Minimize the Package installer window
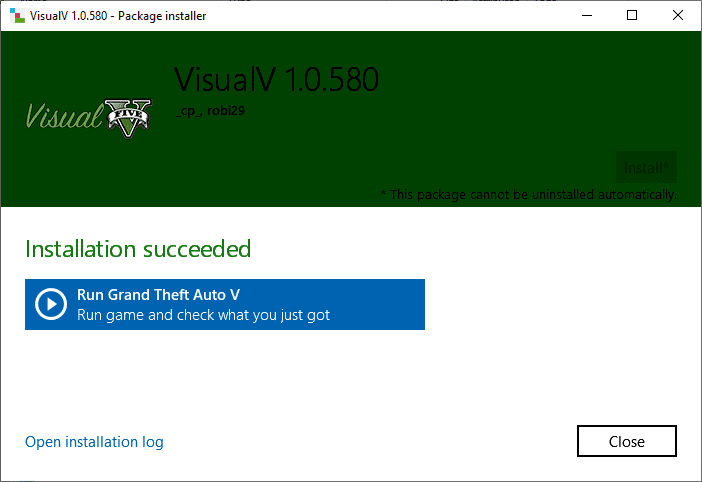This screenshot has height=482, width=702. click(x=586, y=15)
